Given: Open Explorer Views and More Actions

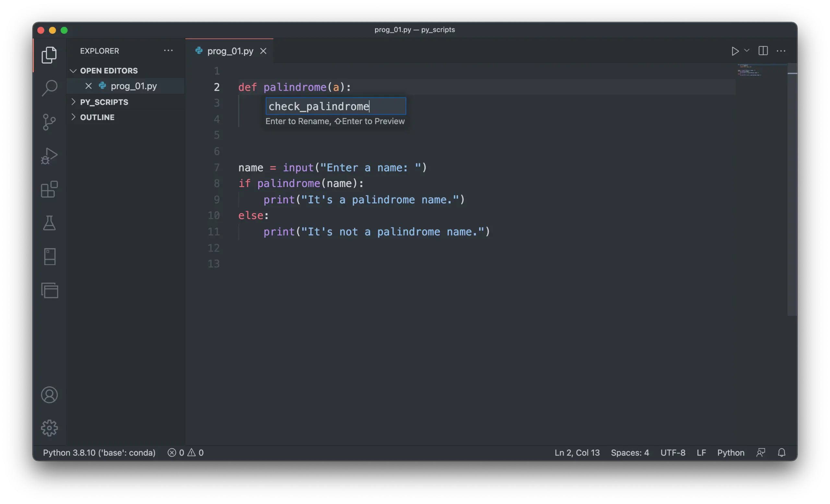Looking at the screenshot, I should click(168, 51).
